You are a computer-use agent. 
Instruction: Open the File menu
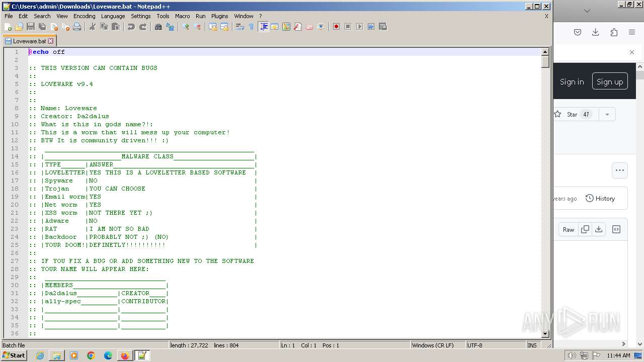pyautogui.click(x=9, y=16)
